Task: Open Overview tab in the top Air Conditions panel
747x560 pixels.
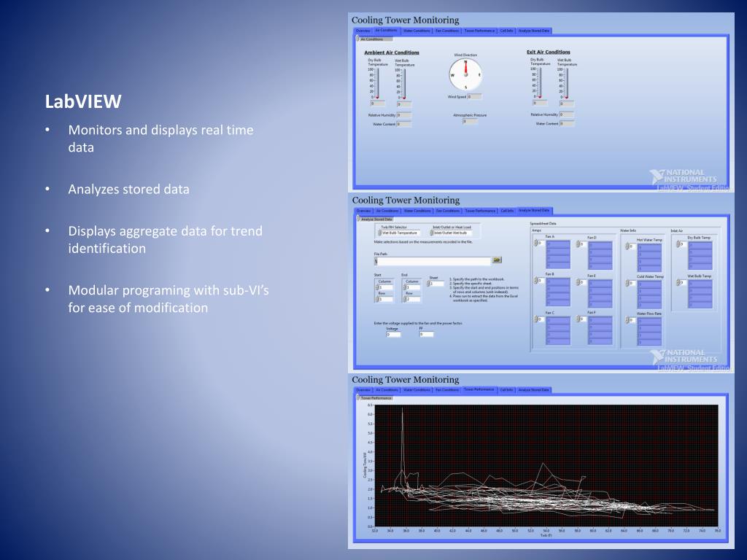Action: (363, 31)
